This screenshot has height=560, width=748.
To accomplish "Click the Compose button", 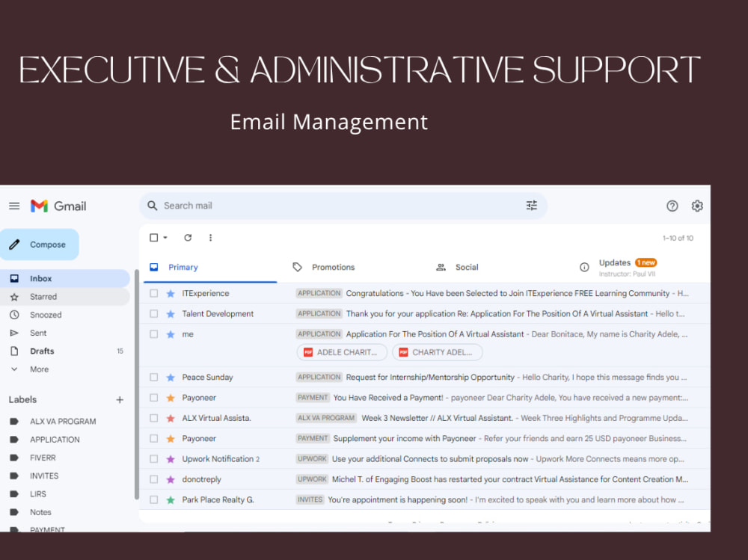I will pos(39,244).
